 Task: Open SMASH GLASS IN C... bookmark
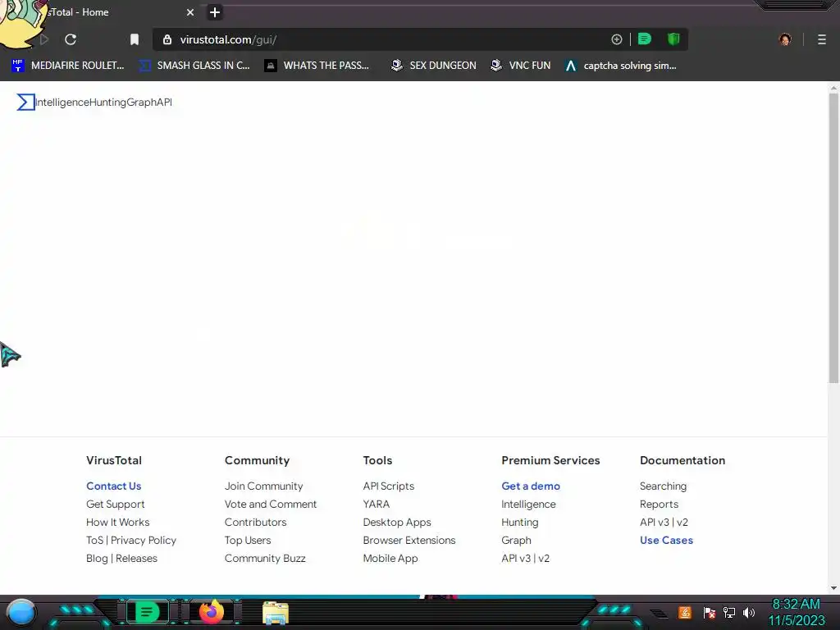pos(195,66)
